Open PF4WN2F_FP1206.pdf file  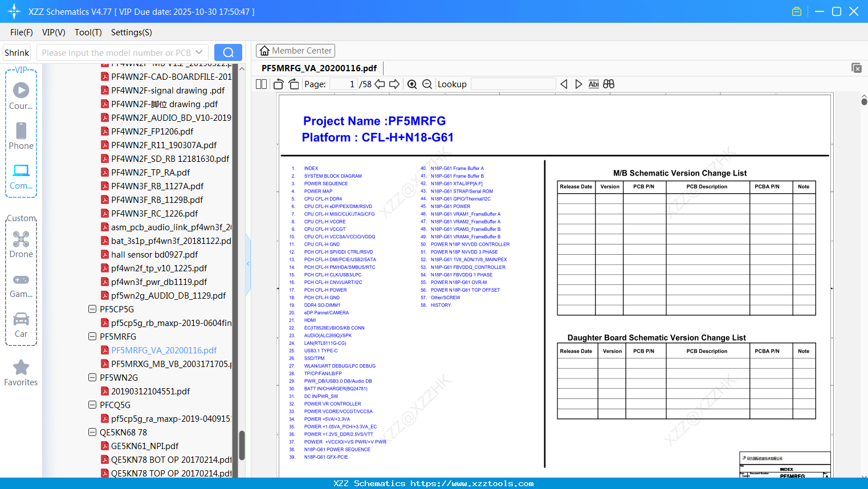[x=152, y=131]
